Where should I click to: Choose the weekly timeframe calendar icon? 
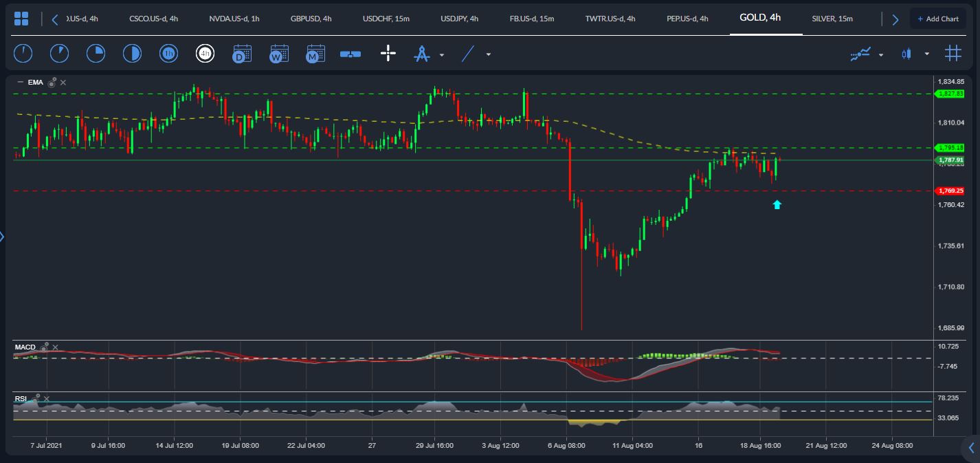[x=278, y=54]
